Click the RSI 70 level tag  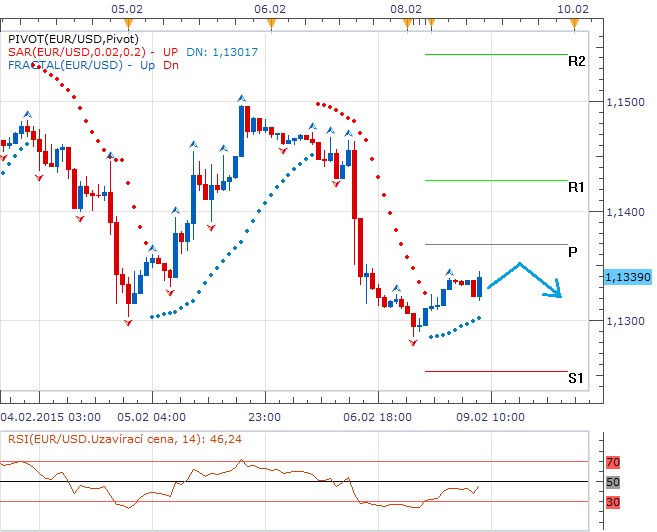point(613,462)
